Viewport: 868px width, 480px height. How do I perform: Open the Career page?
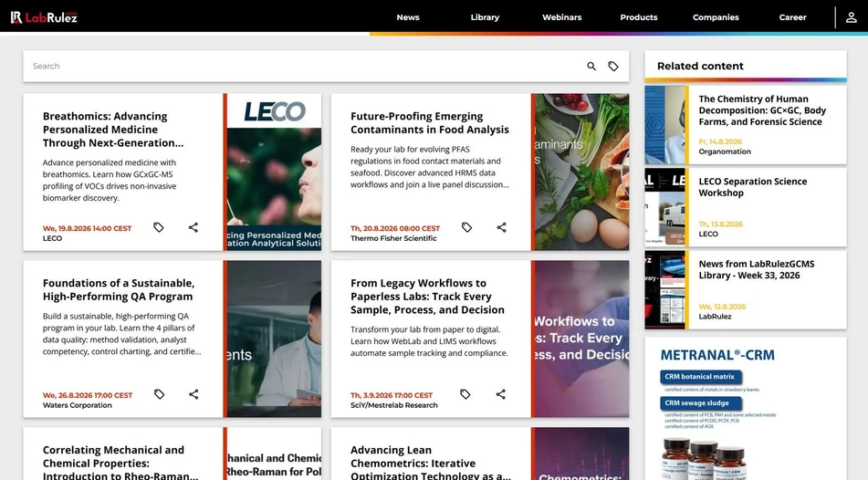793,17
